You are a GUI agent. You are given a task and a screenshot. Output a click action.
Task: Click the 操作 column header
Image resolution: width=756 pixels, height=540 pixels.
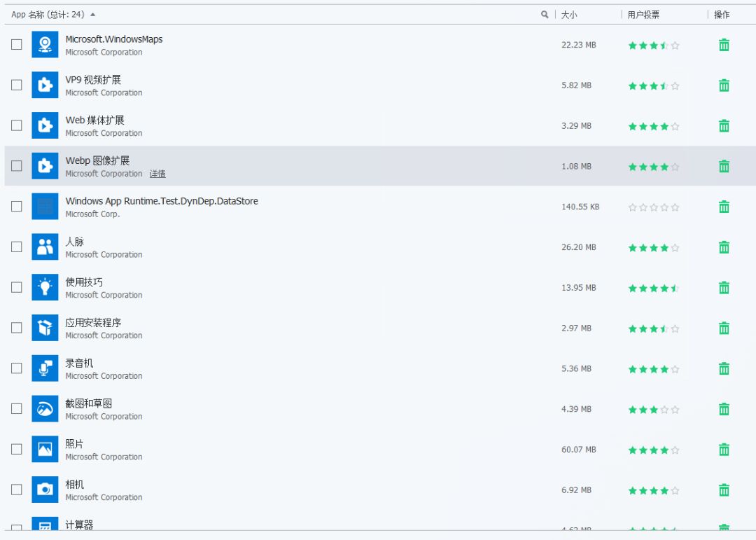[721, 15]
